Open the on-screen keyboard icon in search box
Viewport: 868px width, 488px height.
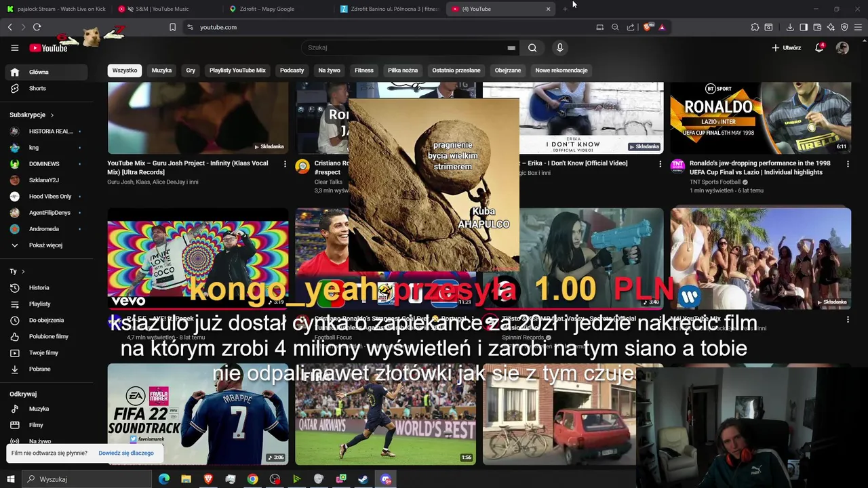511,47
